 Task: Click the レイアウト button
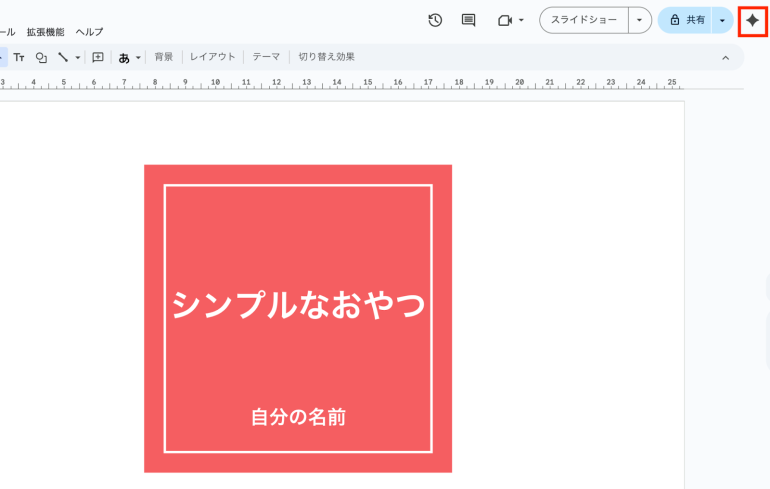(x=213, y=57)
